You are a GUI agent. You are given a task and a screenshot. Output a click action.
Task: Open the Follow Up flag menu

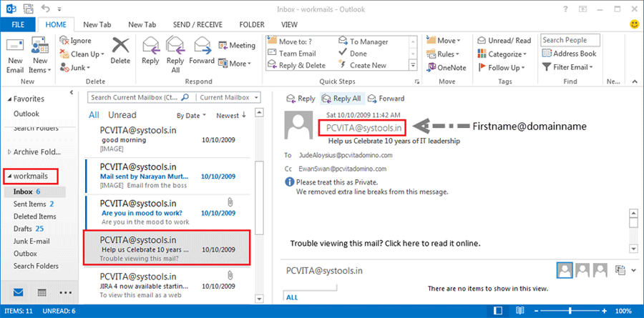point(501,68)
